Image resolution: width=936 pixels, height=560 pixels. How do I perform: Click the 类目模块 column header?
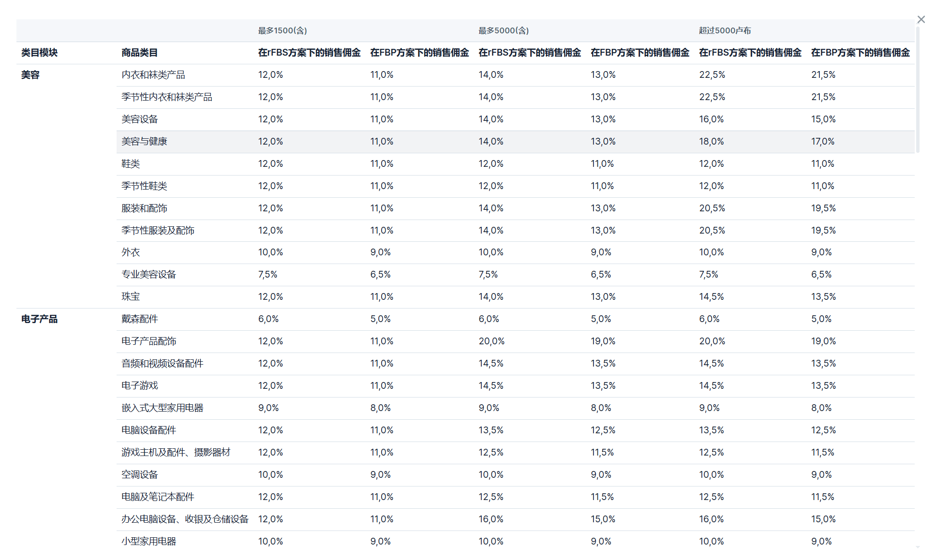(39, 53)
